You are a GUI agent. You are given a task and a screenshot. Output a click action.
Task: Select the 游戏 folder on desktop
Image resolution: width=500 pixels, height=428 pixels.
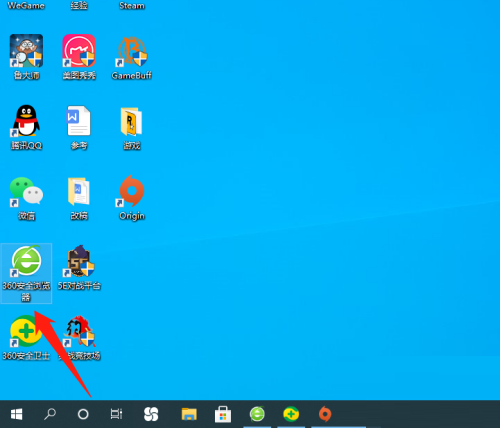point(132,128)
